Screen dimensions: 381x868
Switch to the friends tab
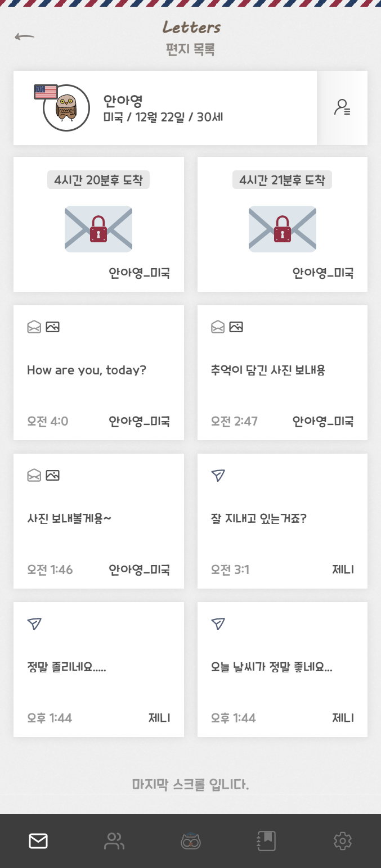114,841
